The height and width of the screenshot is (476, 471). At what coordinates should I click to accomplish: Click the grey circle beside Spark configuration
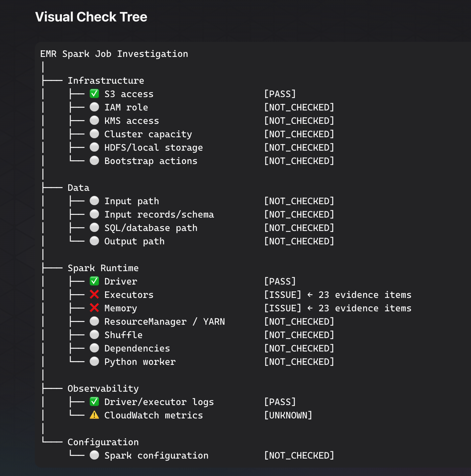[x=94, y=455]
